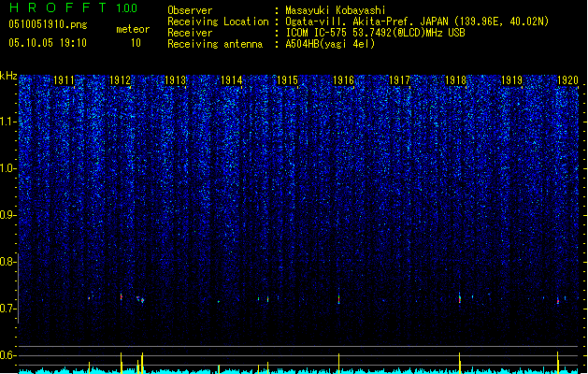Click the Receiver label
The height and width of the screenshot is (374, 588).
[190, 33]
